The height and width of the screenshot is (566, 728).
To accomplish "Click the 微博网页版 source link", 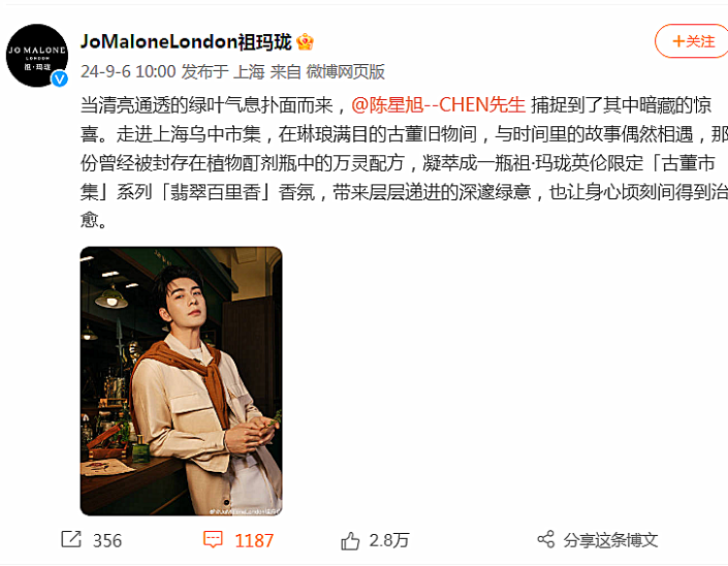I will (x=346, y=72).
